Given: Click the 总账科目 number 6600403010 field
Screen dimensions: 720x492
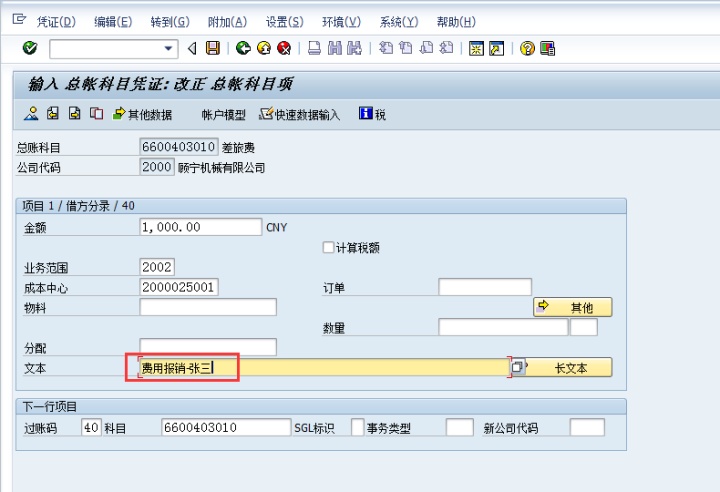Looking at the screenshot, I should [x=179, y=147].
